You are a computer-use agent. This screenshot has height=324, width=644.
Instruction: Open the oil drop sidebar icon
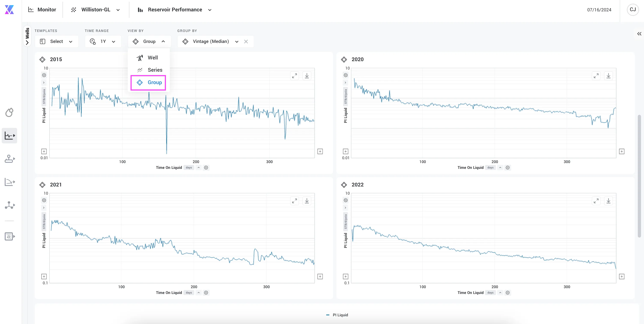pos(9,112)
